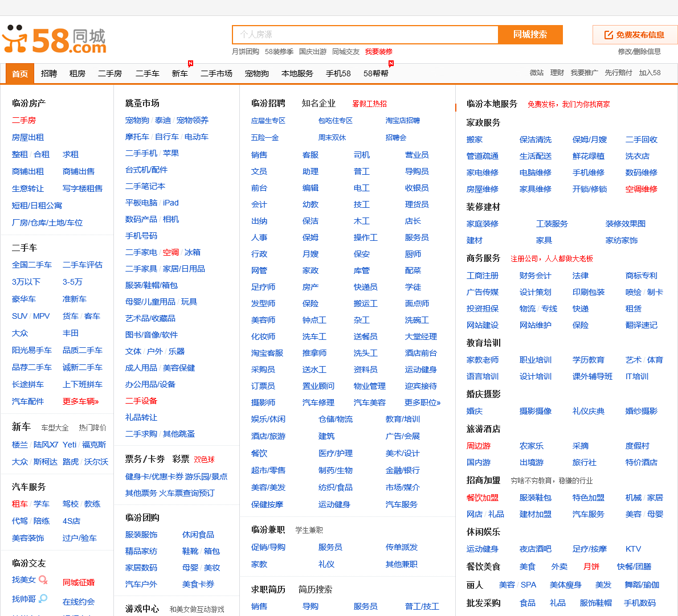Open the red 二手设备 link
Viewport: 678px width, 616px height.
(x=141, y=401)
